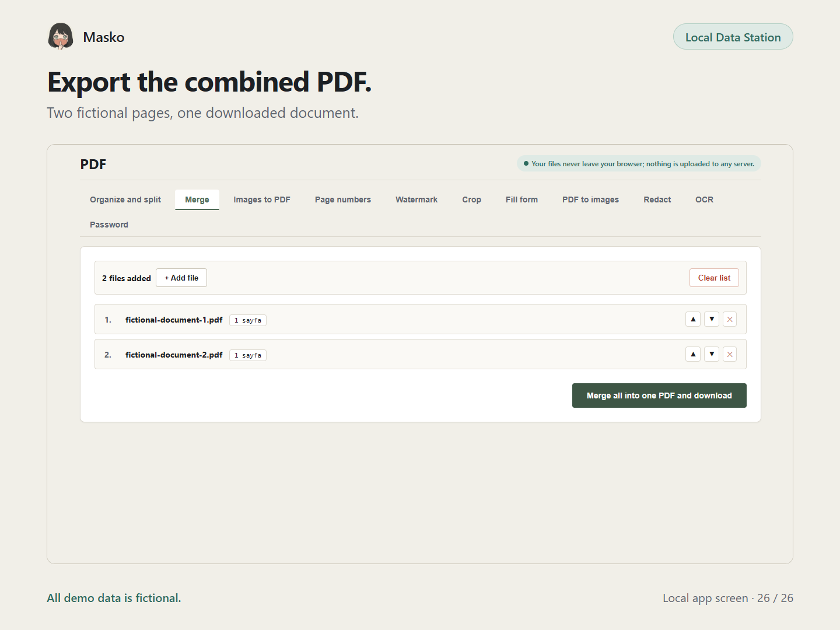Click page count badge of fictional-document-2.pdf

tap(248, 355)
